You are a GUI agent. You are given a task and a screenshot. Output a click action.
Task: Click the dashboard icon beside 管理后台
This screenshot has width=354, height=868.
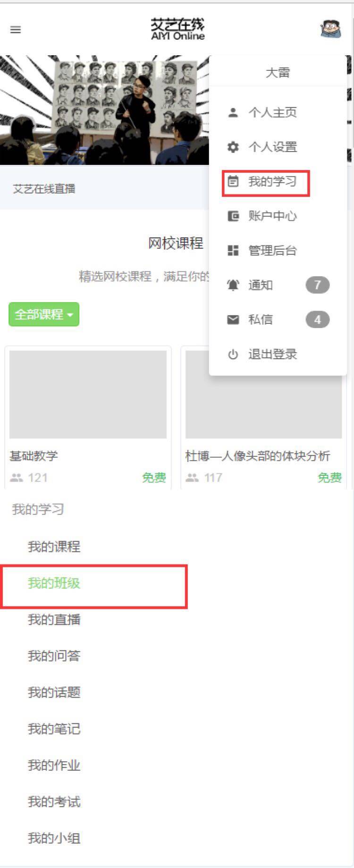pos(233,250)
